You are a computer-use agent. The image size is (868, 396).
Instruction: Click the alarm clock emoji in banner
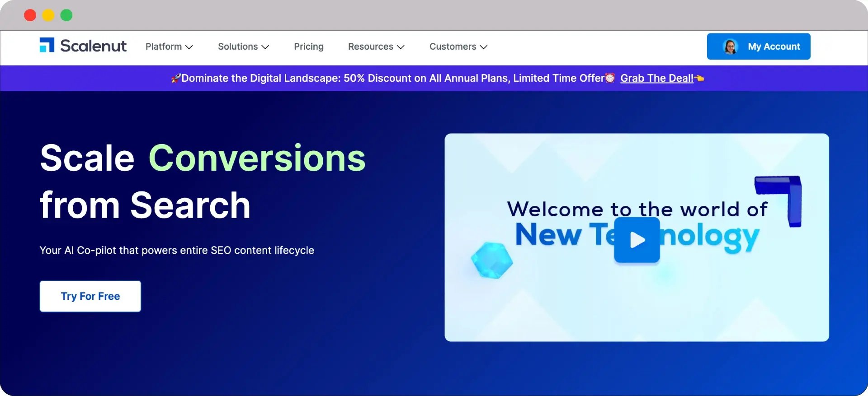click(610, 78)
